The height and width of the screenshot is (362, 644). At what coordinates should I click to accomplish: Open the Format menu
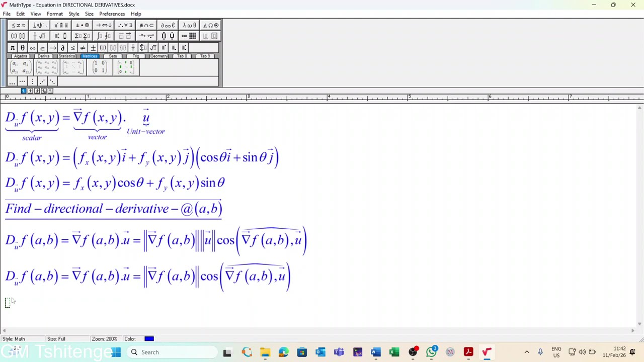click(55, 14)
